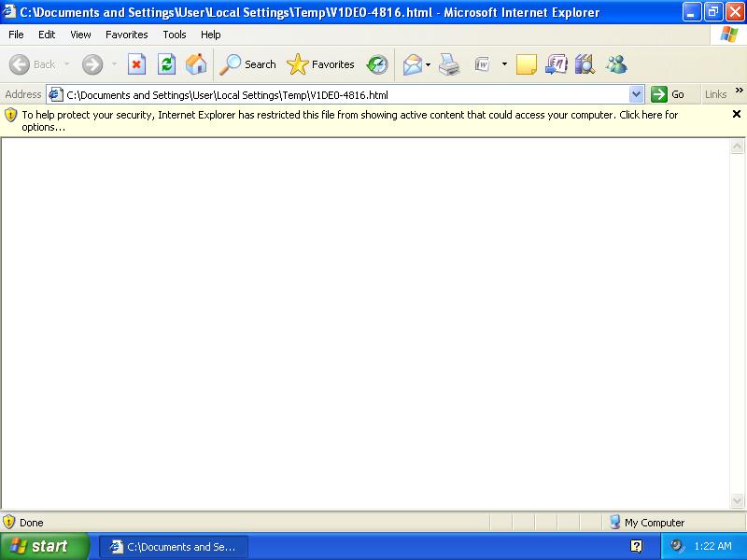This screenshot has height=560, width=747.
Task: Refresh the current page
Action: point(166,64)
